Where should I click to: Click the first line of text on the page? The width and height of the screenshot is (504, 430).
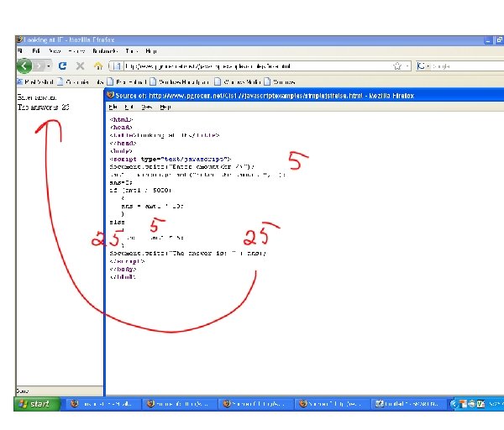[x=37, y=97]
